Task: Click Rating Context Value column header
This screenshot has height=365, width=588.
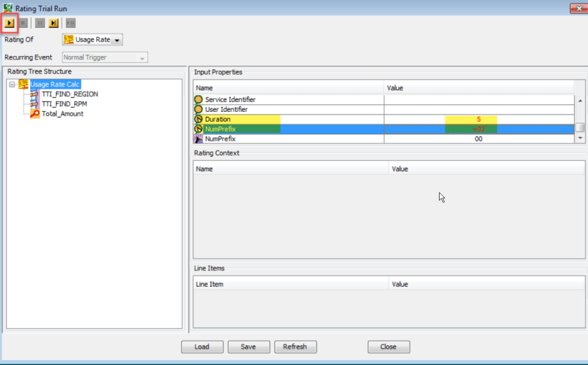Action: point(486,169)
